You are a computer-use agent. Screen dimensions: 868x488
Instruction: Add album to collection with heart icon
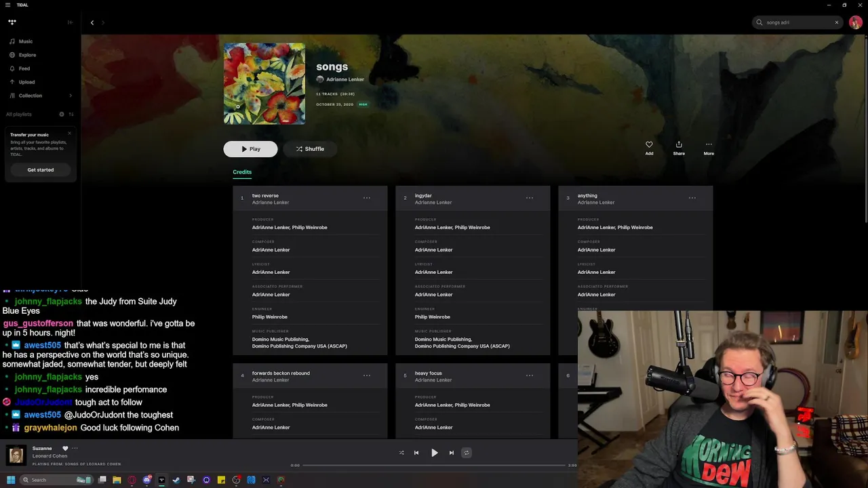pos(649,148)
